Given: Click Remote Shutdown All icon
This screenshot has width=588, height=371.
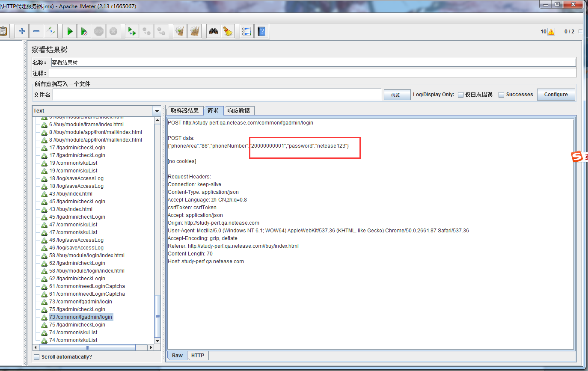Looking at the screenshot, I should click(161, 31).
